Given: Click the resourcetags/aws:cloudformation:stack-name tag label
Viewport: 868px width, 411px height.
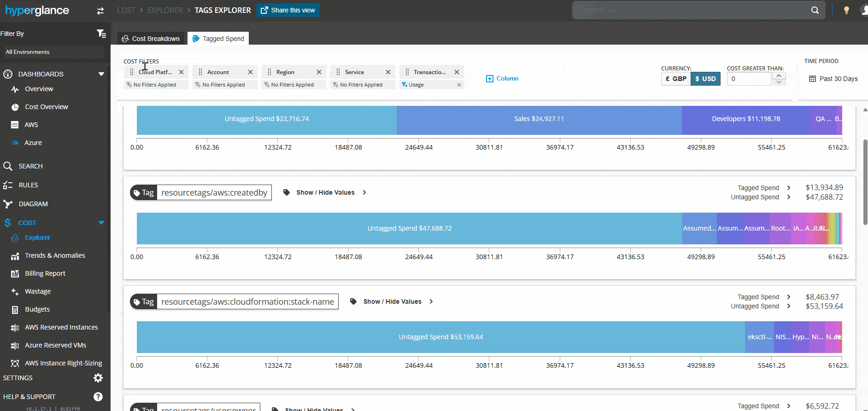Looking at the screenshot, I should [248, 301].
